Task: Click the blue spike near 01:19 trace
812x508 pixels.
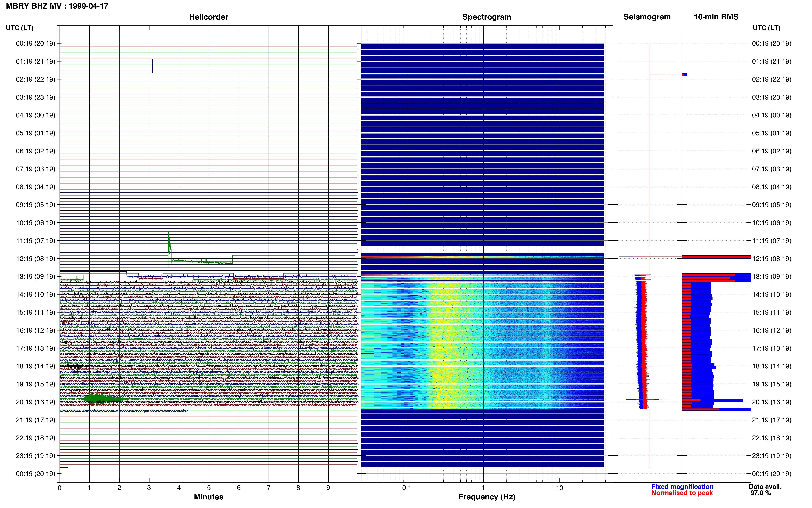Action: click(x=152, y=66)
